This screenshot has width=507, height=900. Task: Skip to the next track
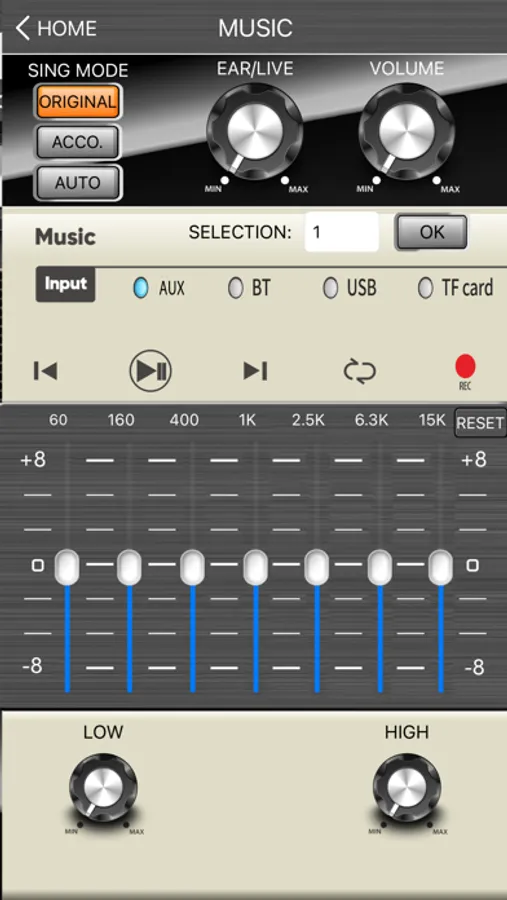pos(256,371)
